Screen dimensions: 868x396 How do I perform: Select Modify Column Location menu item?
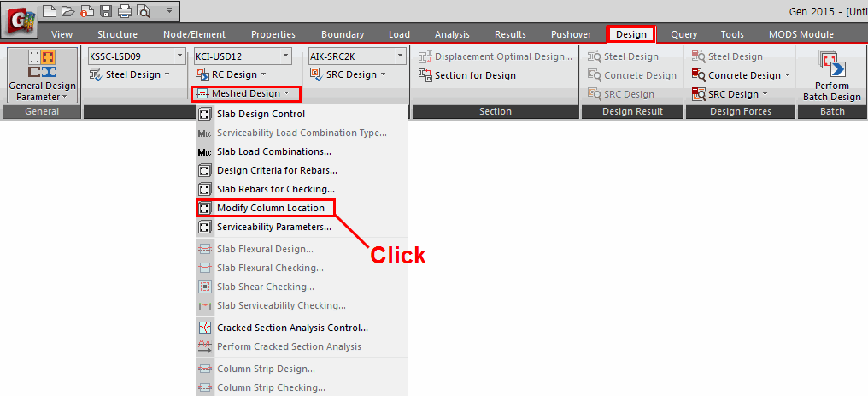point(270,208)
